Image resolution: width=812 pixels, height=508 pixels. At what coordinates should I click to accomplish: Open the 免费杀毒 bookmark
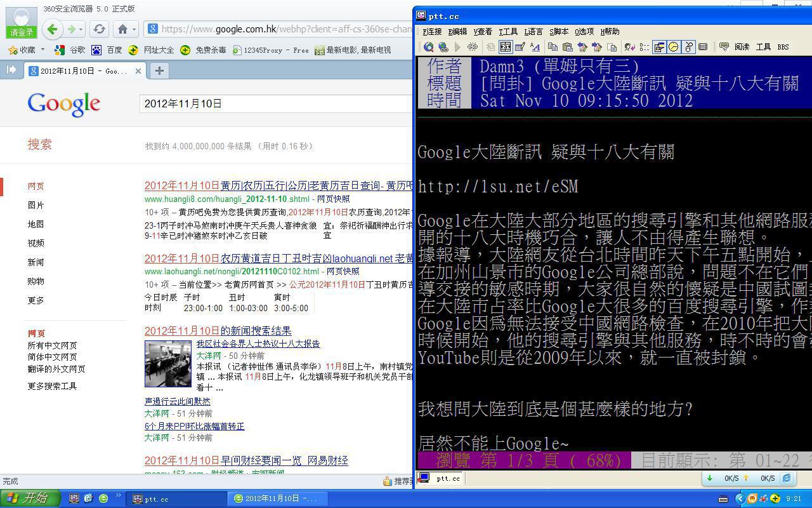[x=203, y=50]
